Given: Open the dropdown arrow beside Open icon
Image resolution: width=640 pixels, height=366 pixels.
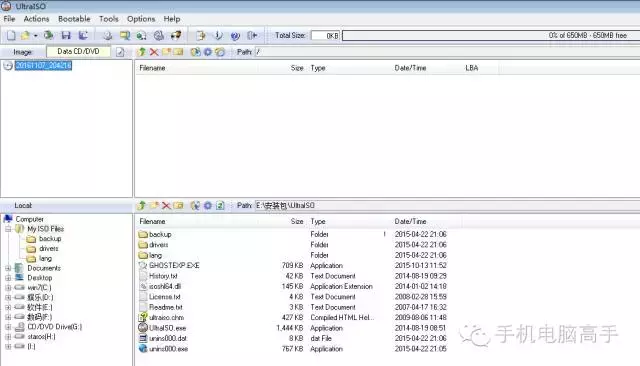Looking at the screenshot, I should click(36, 36).
